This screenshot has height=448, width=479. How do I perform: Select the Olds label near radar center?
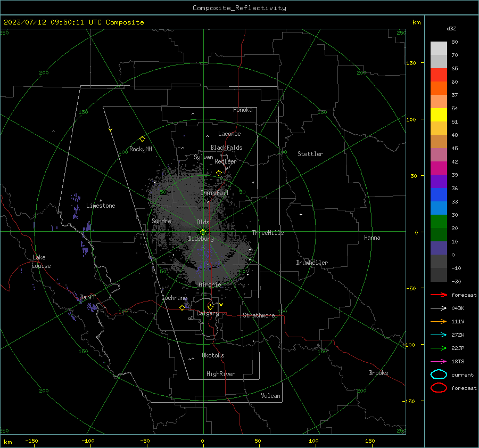coord(203,222)
